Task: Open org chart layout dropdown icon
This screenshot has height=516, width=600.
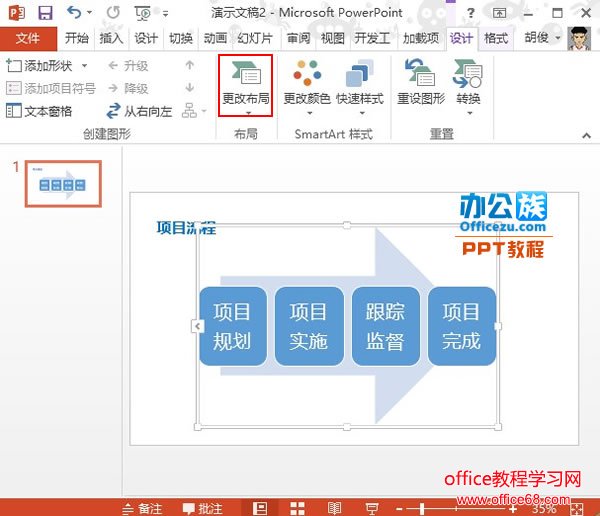Action: (194, 111)
